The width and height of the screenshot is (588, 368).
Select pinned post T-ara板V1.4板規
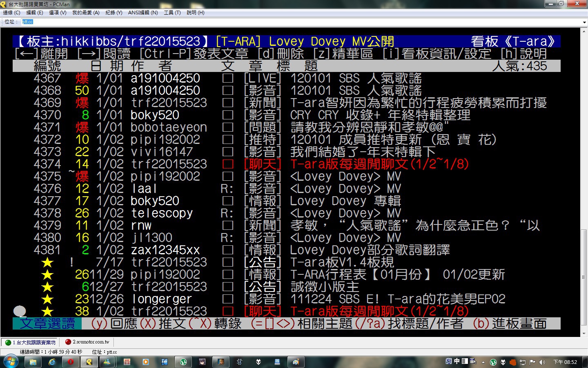click(x=286, y=262)
